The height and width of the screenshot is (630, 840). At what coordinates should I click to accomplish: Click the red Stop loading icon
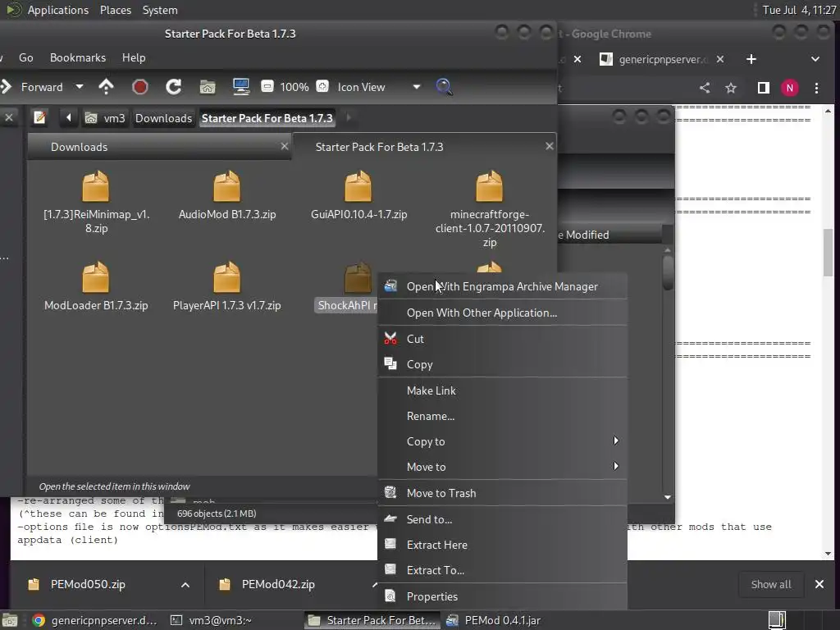(x=139, y=87)
